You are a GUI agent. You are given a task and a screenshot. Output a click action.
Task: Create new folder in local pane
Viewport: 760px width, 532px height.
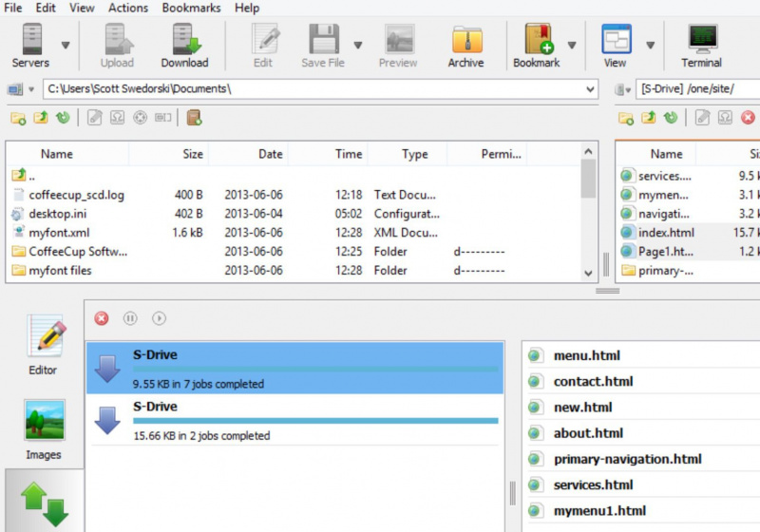(x=18, y=118)
